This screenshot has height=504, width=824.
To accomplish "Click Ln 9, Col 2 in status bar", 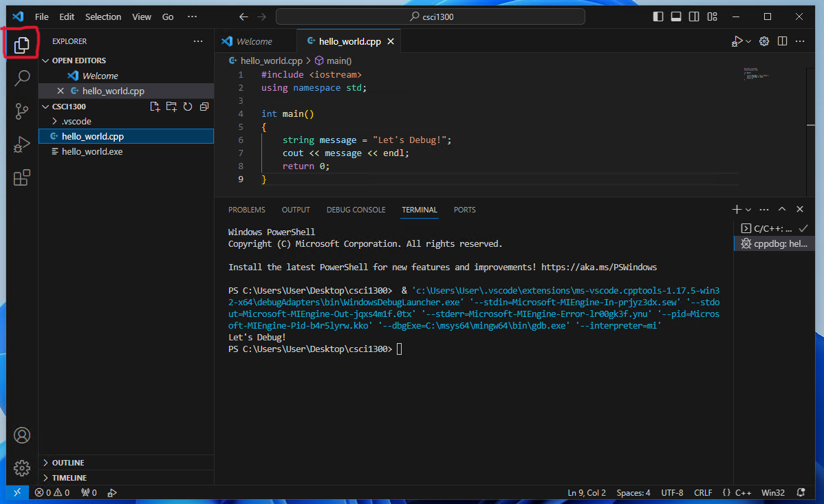I will pos(587,492).
